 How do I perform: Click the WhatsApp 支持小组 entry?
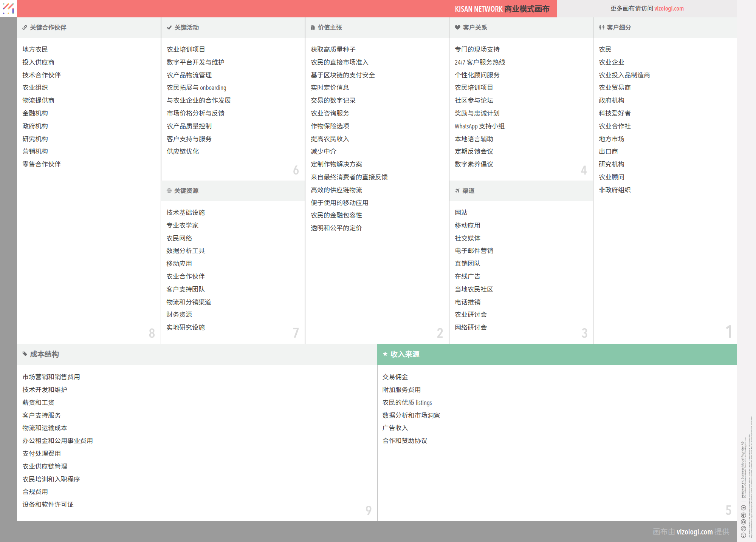click(479, 126)
